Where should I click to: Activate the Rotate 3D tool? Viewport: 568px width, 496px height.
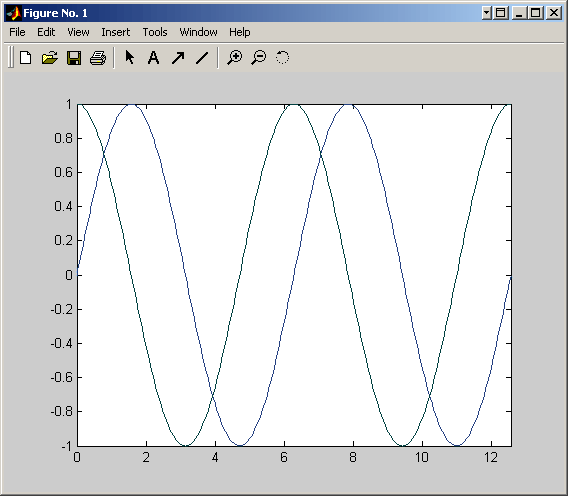tap(283, 58)
